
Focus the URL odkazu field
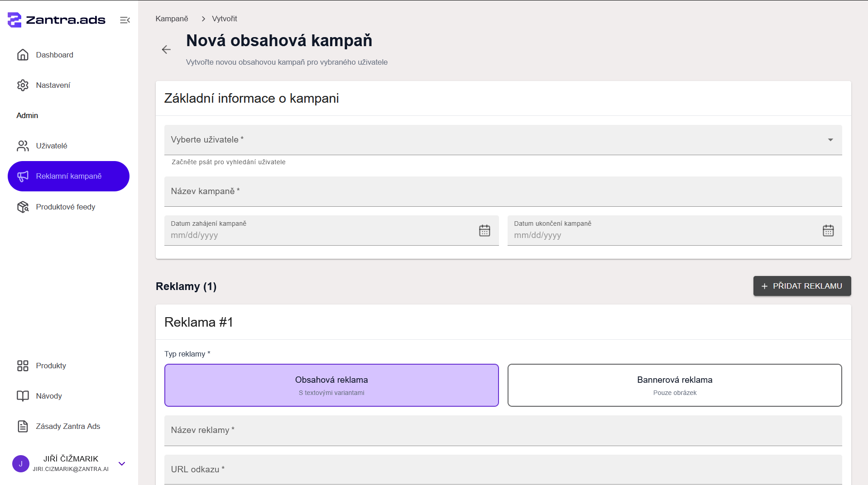click(503, 470)
